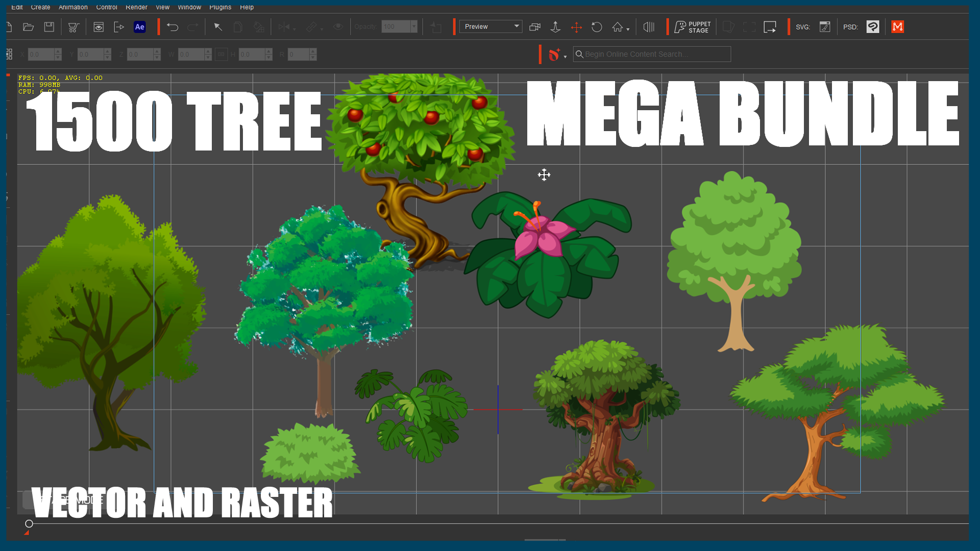The image size is (980, 551).
Task: Activate the orange pan camera tool
Action: click(576, 27)
